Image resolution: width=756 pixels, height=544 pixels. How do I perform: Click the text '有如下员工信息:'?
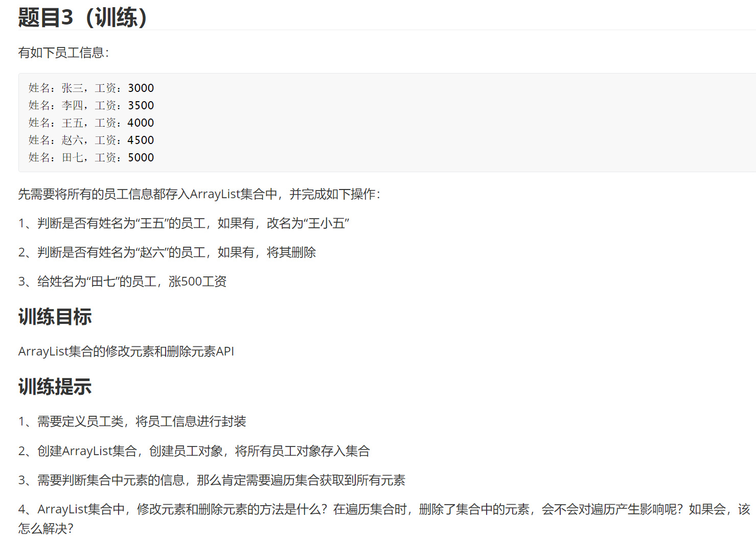pos(63,53)
